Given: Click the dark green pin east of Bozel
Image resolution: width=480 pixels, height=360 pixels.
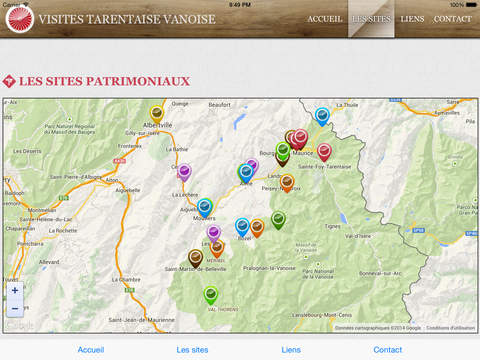Looking at the screenshot, I should pyautogui.click(x=278, y=220).
